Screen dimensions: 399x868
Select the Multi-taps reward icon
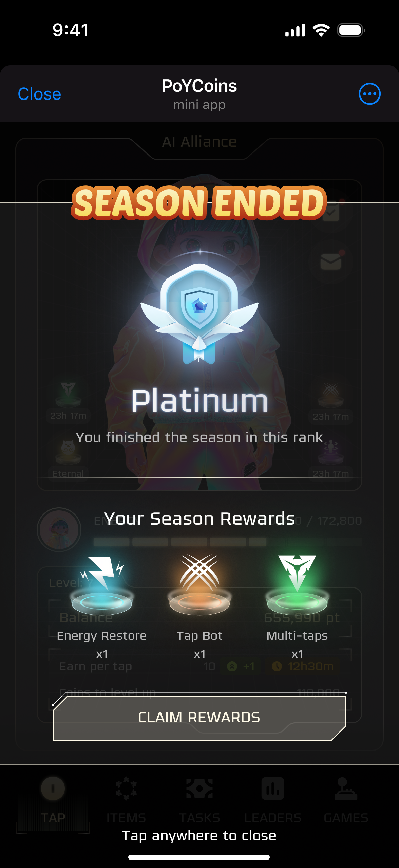coord(297,585)
